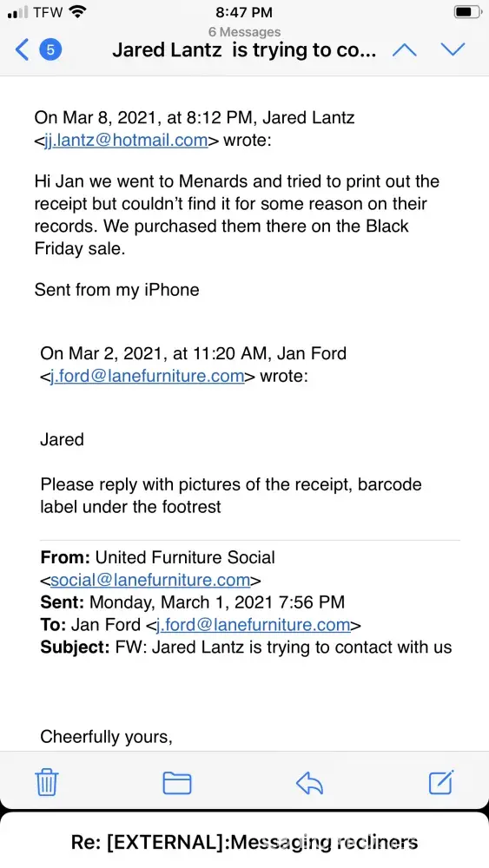Tap j.ford@lanefurniture.com in the To field
489x868 pixels.
click(253, 625)
